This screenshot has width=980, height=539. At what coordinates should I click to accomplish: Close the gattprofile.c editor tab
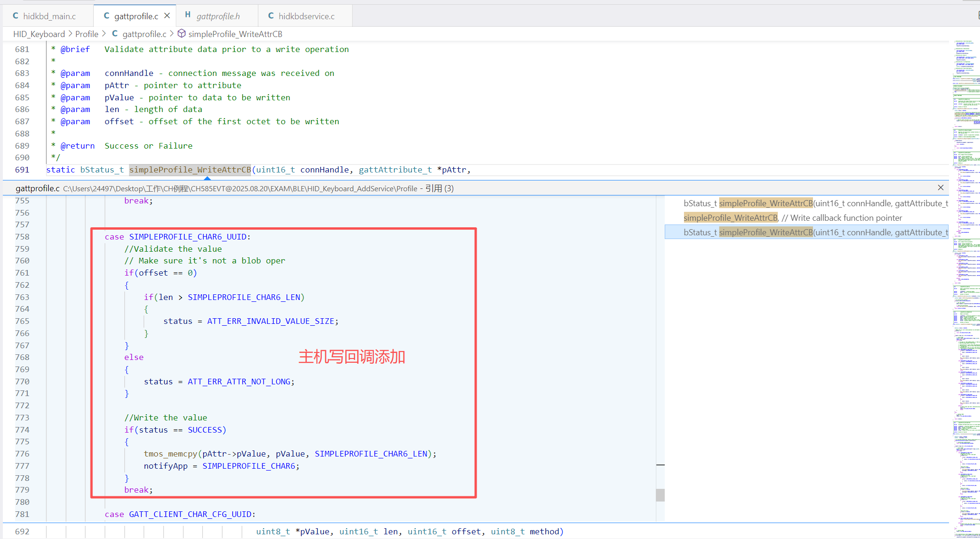(167, 16)
